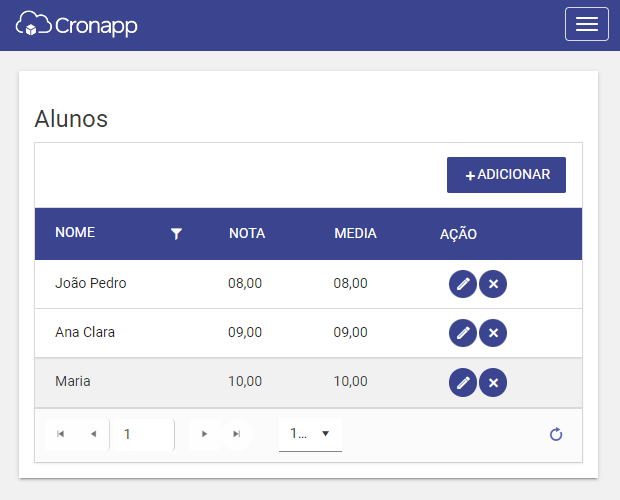Sort by the MEDIA column header

tap(355, 233)
